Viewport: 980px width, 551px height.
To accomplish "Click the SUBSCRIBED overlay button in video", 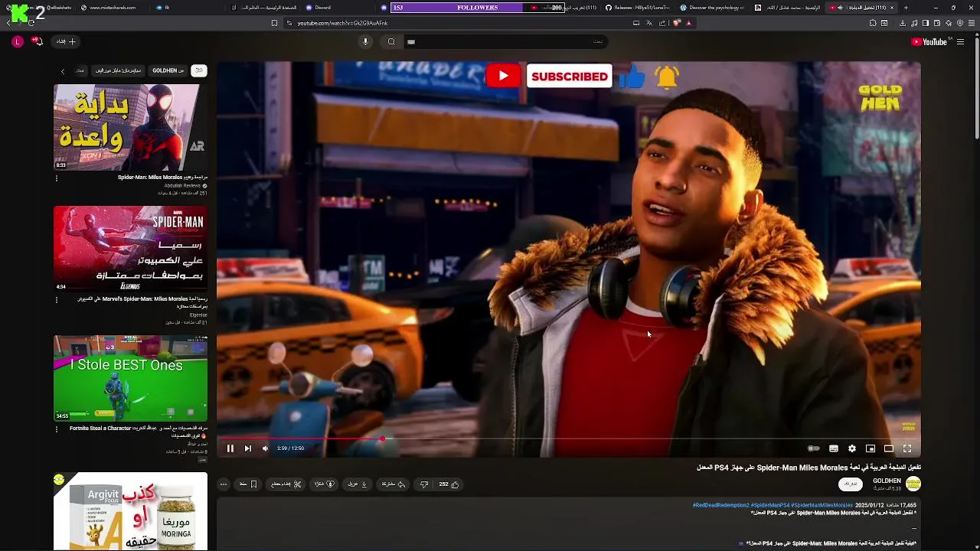I will [570, 77].
